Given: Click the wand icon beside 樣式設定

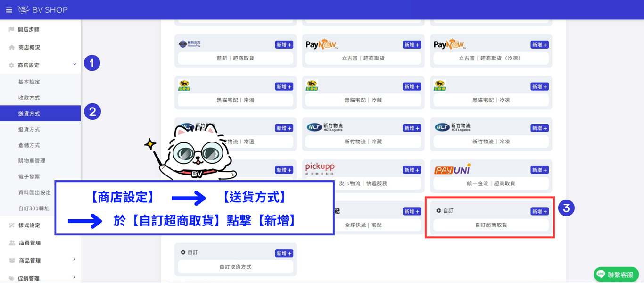Looking at the screenshot, I should [x=12, y=225].
